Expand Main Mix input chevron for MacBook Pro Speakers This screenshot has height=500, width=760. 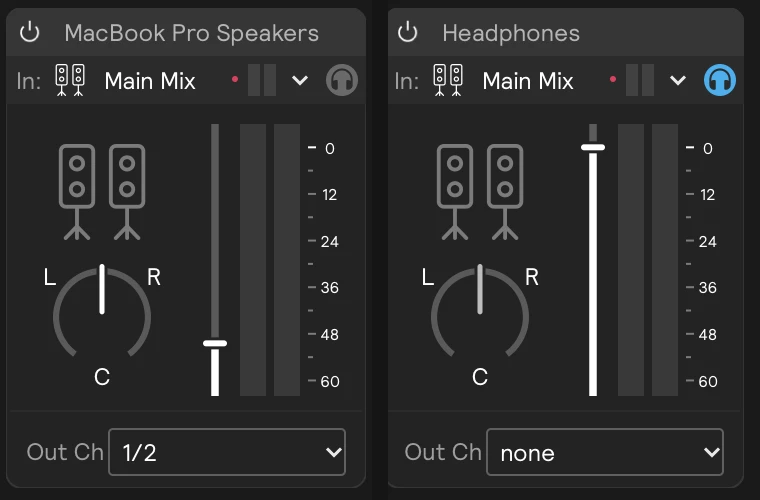pos(300,80)
